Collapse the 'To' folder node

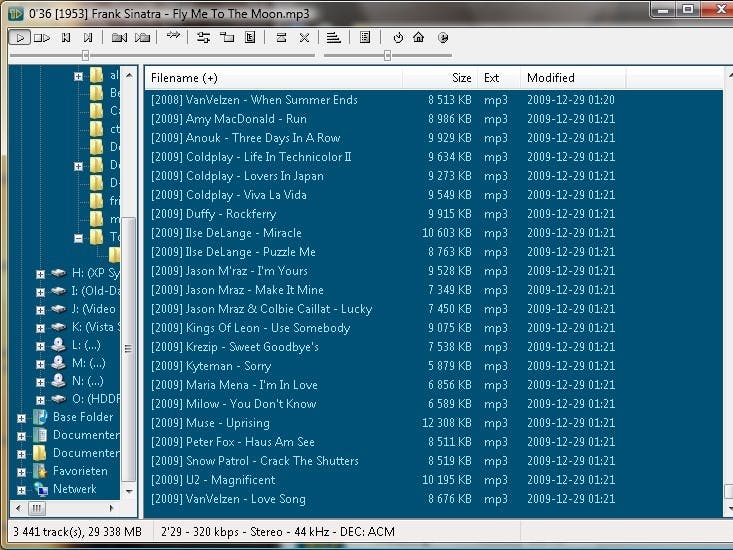point(79,238)
